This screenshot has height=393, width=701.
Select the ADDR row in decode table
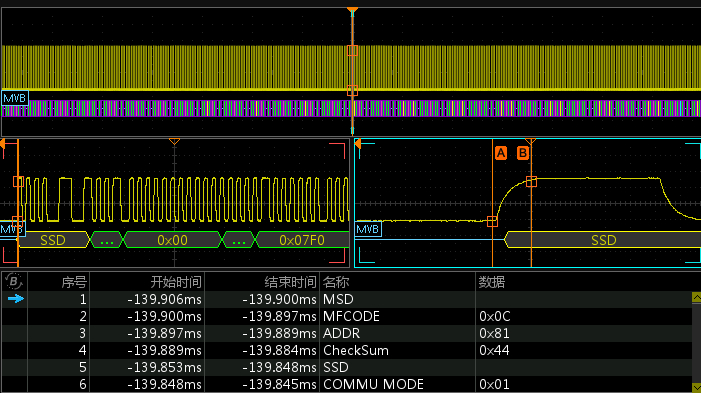[x=346, y=334]
